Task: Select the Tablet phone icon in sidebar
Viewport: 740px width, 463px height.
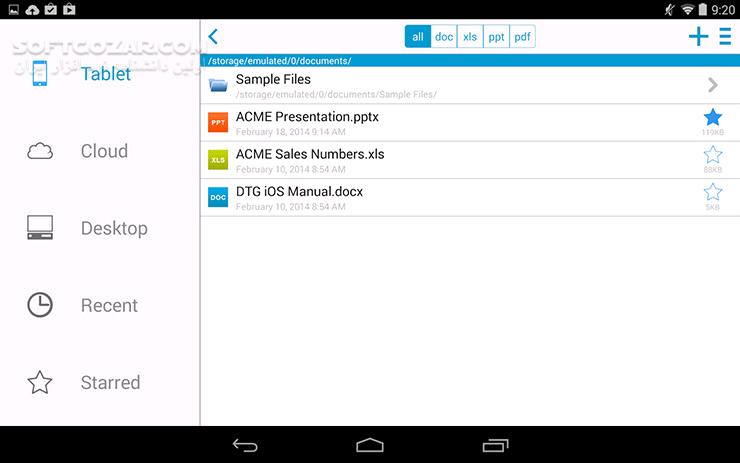Action: (40, 74)
